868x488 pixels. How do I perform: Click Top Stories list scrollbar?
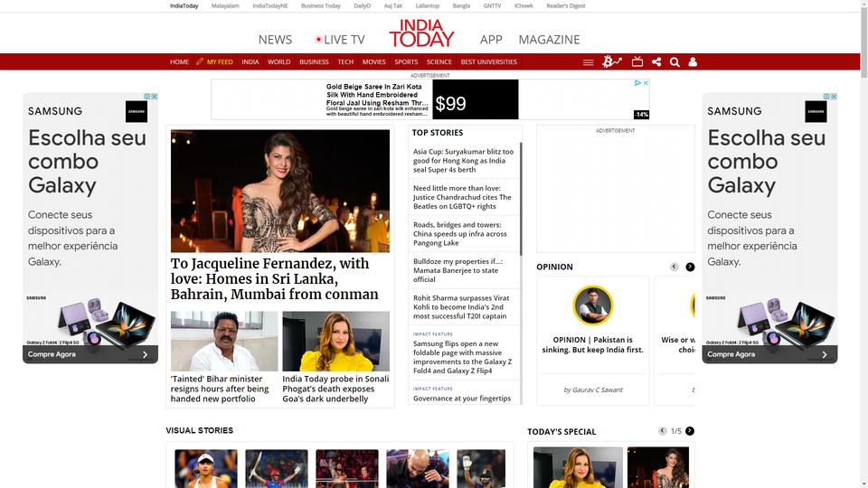[x=521, y=199]
